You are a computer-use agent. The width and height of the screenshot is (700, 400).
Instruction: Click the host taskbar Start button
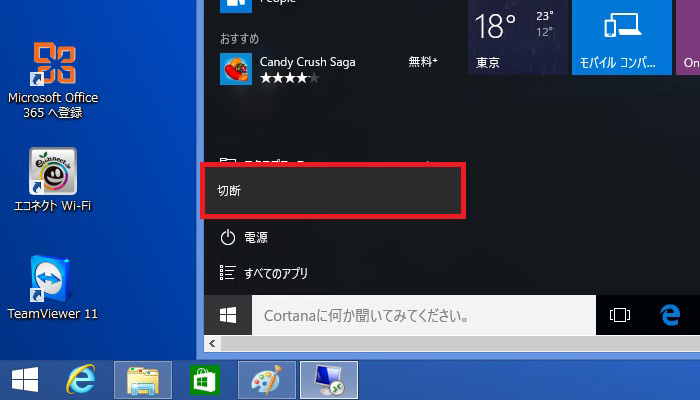[25, 380]
